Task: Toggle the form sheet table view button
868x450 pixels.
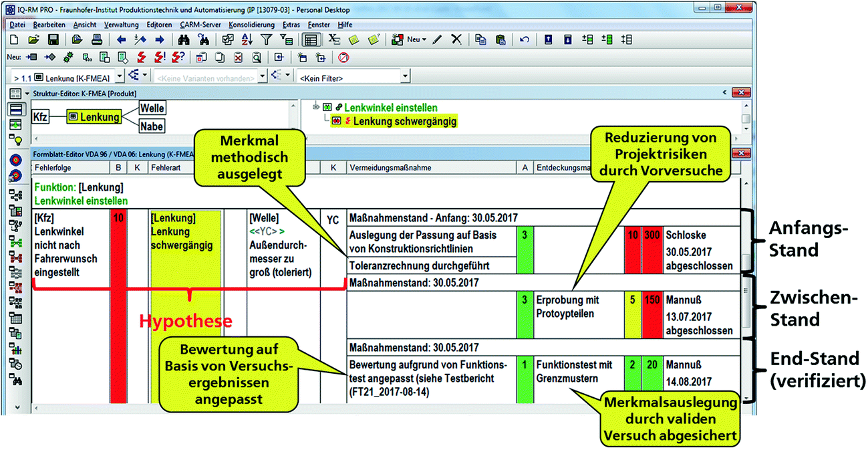Action: point(310,39)
